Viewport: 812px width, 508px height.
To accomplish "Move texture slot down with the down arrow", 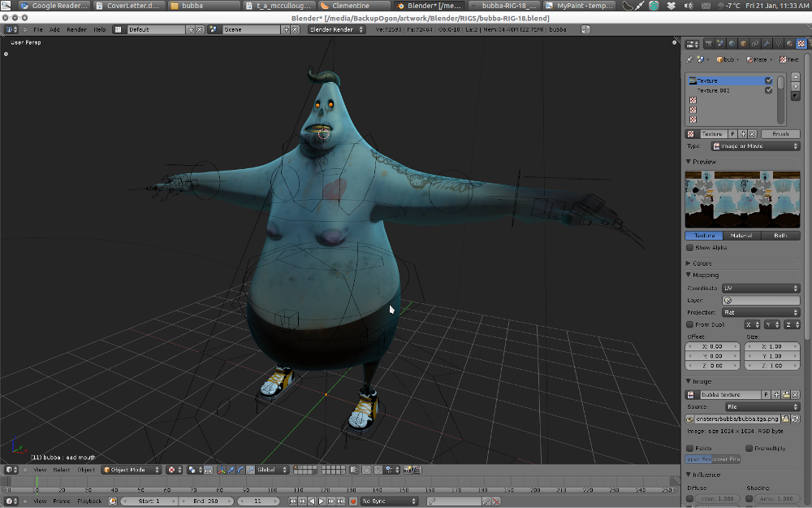I will tap(796, 87).
